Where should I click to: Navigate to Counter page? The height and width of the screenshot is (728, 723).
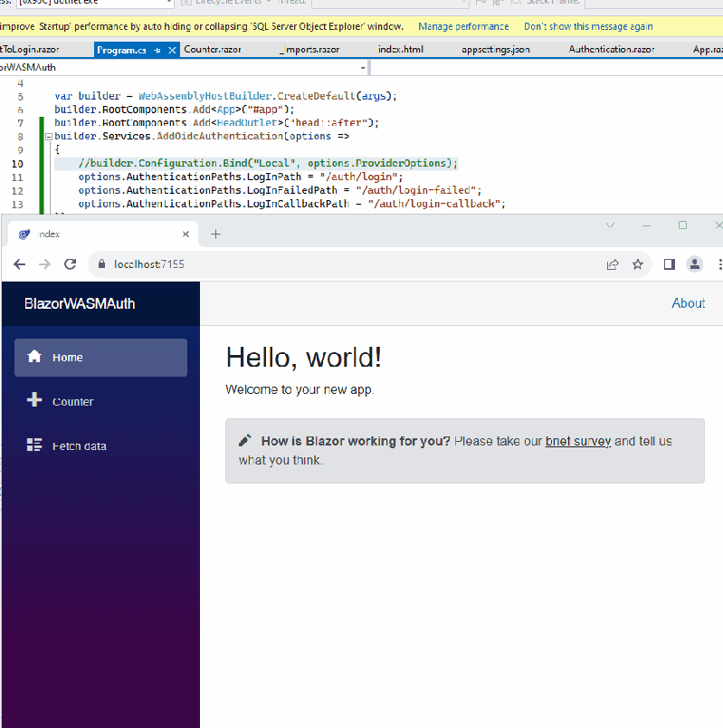click(100, 402)
